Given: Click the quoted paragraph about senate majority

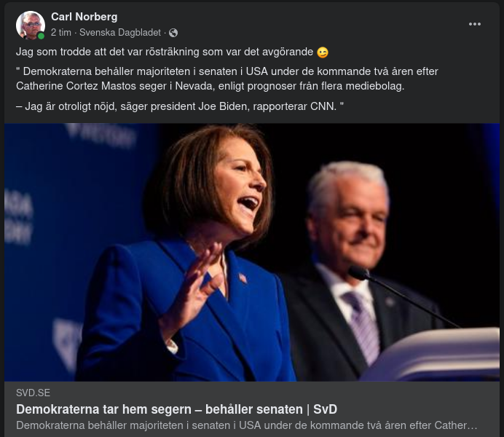Looking at the screenshot, I should click(227, 79).
